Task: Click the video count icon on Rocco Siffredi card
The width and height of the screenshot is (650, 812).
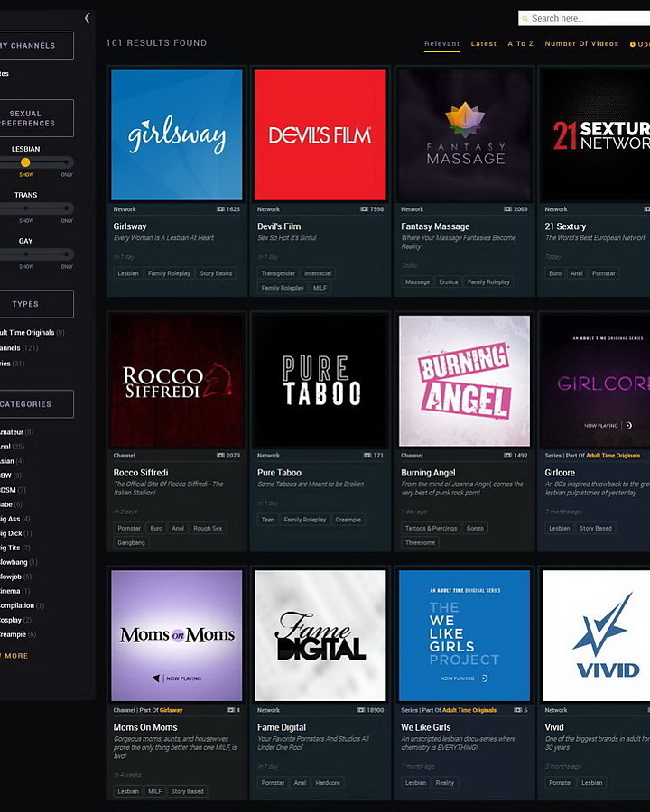Action: (x=220, y=456)
